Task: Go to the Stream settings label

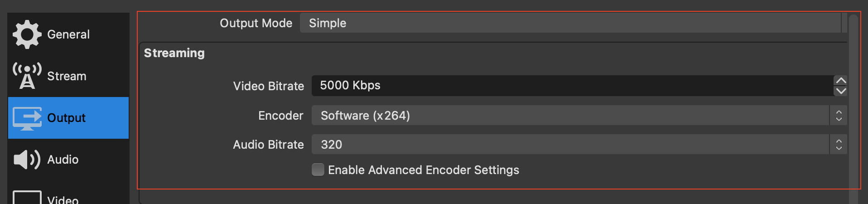Action: pyautogui.click(x=67, y=76)
